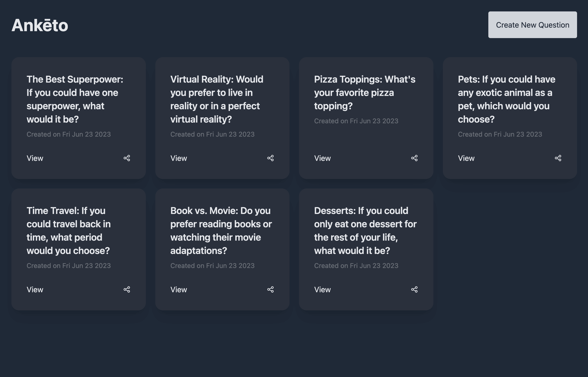Open View link on Pets card
The width and height of the screenshot is (588, 377).
[466, 158]
